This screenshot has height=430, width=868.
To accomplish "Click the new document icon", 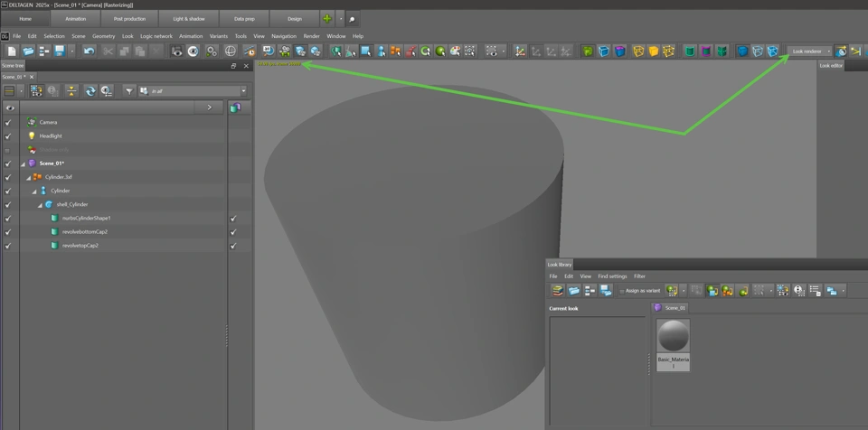I will pyautogui.click(x=12, y=51).
